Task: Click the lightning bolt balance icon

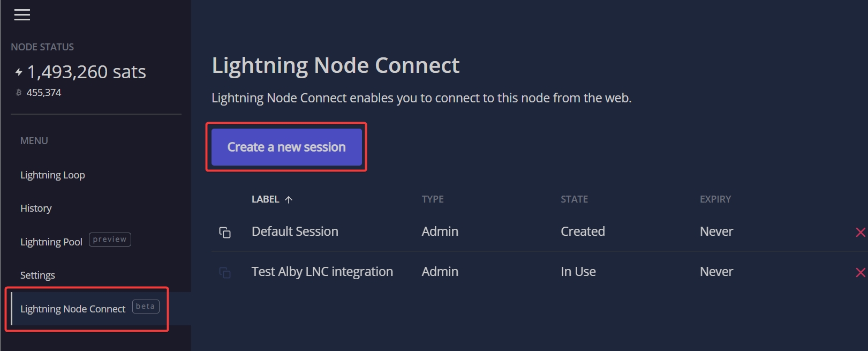Action: 19,72
